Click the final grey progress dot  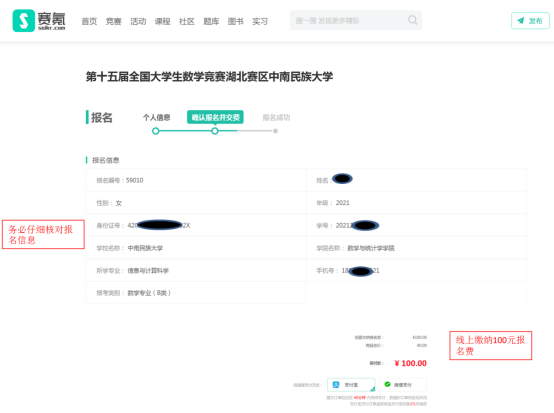click(275, 131)
